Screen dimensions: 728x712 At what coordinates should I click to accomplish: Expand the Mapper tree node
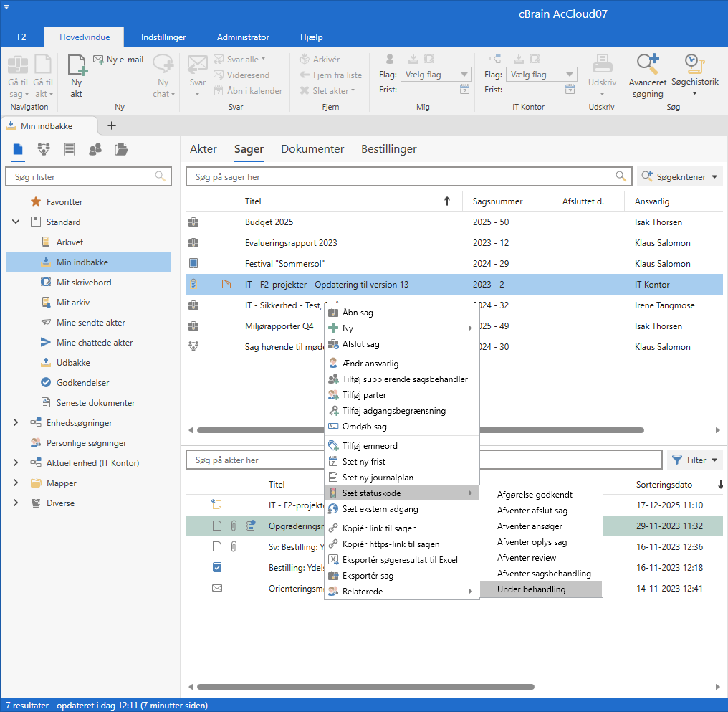coord(16,483)
